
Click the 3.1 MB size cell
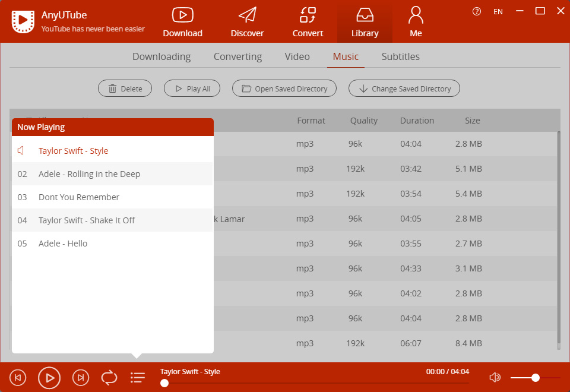pos(468,268)
